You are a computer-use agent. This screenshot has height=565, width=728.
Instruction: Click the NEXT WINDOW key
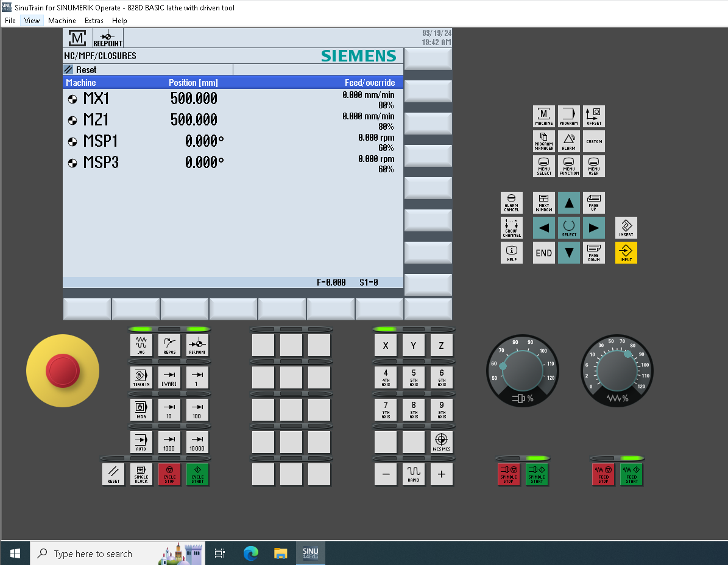543,203
